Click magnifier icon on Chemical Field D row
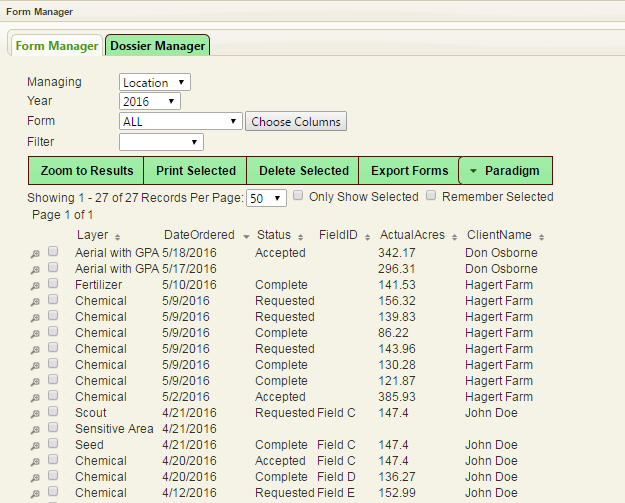The image size is (625, 503). click(x=35, y=477)
